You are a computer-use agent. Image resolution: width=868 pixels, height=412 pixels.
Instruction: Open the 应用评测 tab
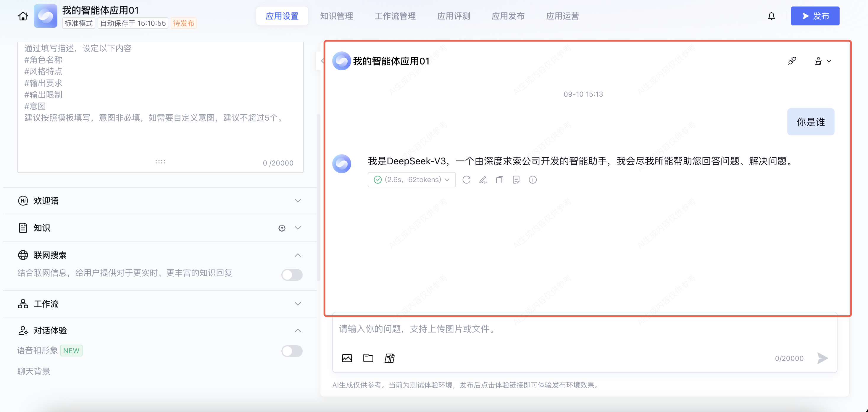pos(453,16)
